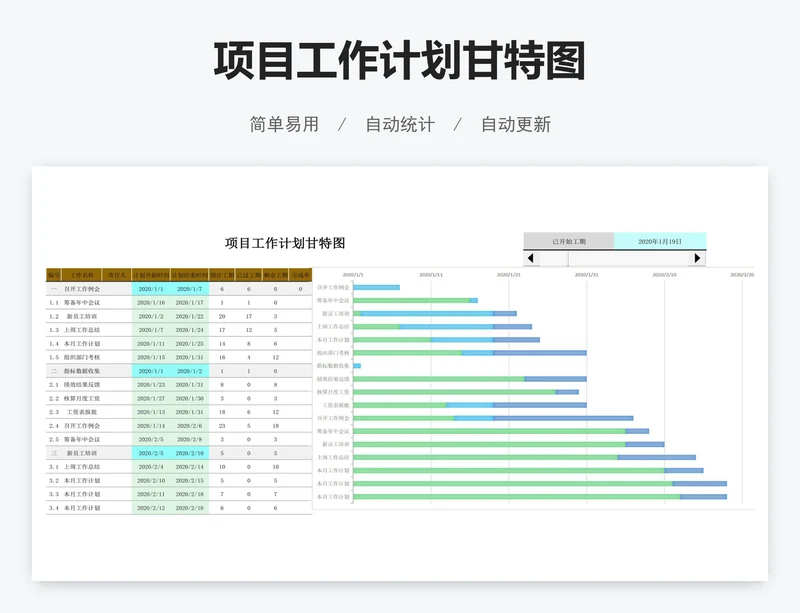Click row 三 新员工培训 name cell
Screen dimensions: 800x613
click(x=82, y=453)
